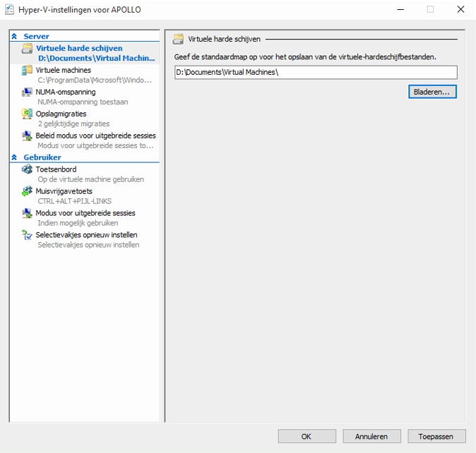
Task: Click the grey 'Selectievakjes opnieuw instellen' subtext
Action: [x=89, y=245]
